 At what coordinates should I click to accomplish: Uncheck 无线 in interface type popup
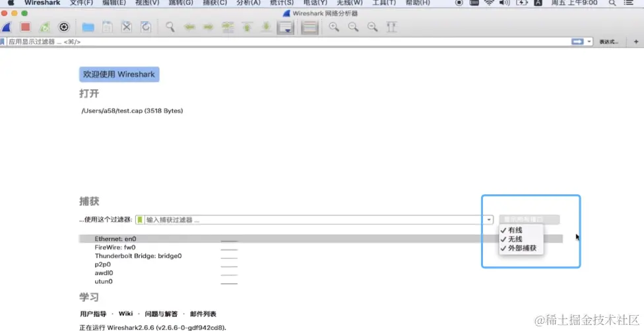click(x=521, y=239)
